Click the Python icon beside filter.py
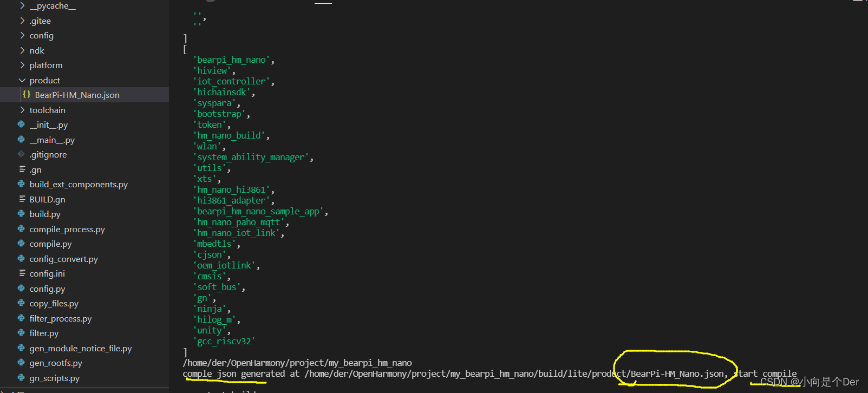868x393 pixels. coord(21,333)
